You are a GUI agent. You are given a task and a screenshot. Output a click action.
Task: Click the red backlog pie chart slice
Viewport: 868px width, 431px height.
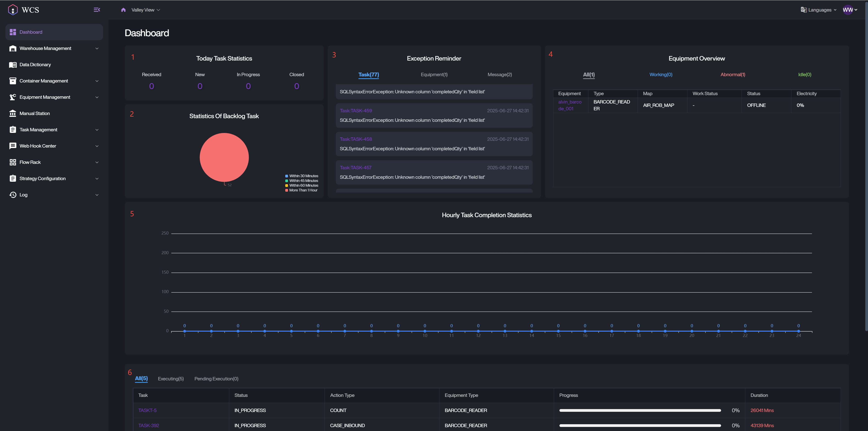click(x=224, y=157)
